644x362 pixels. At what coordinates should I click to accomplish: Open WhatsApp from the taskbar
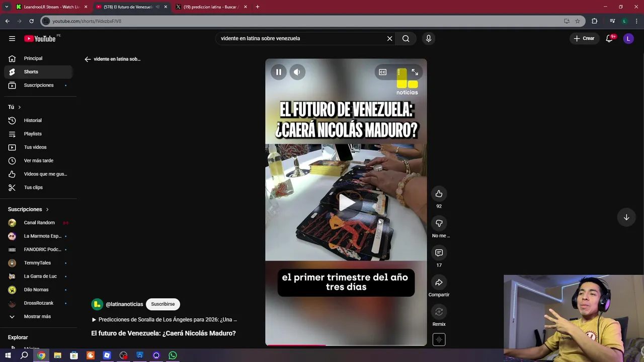pos(173,355)
